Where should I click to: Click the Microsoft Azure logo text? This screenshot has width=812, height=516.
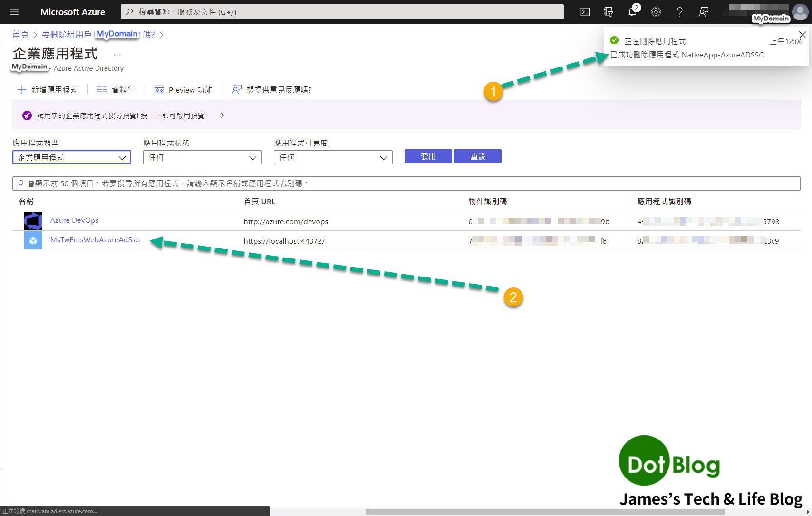[x=73, y=12]
